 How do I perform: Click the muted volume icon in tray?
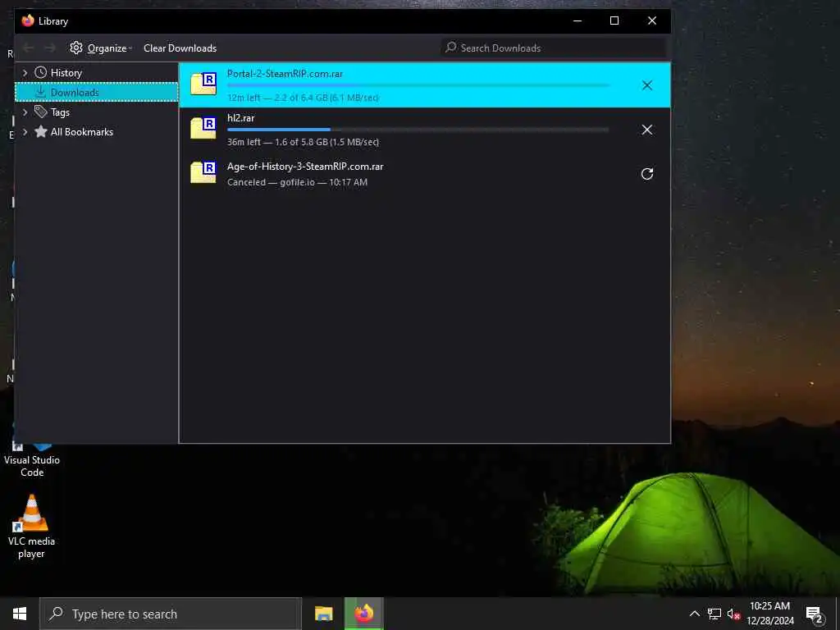[733, 614]
